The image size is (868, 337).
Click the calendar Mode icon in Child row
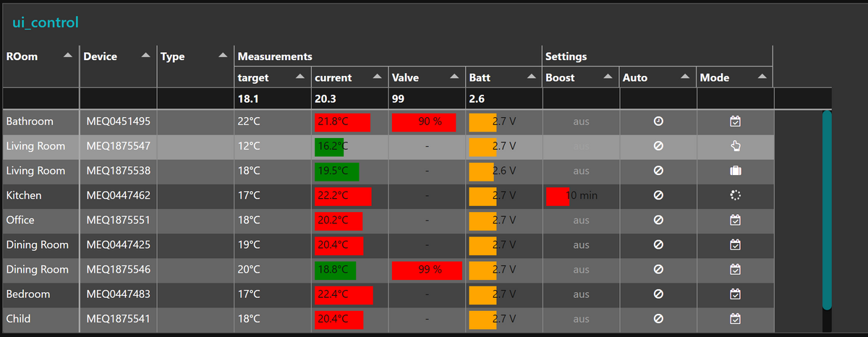(x=736, y=319)
